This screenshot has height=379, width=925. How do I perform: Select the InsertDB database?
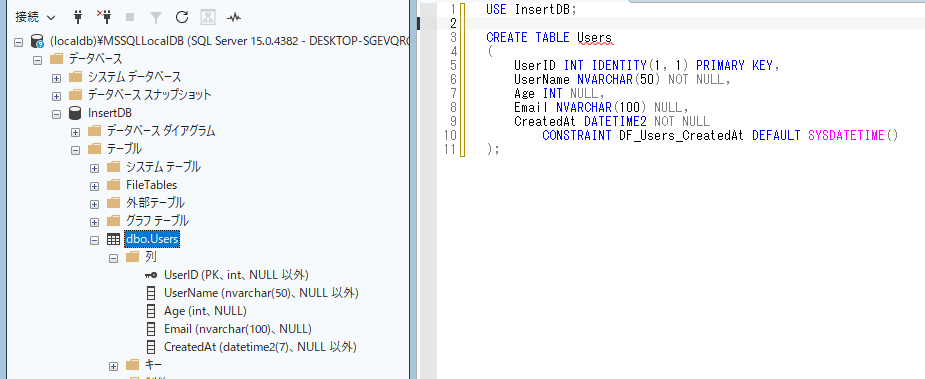[109, 113]
